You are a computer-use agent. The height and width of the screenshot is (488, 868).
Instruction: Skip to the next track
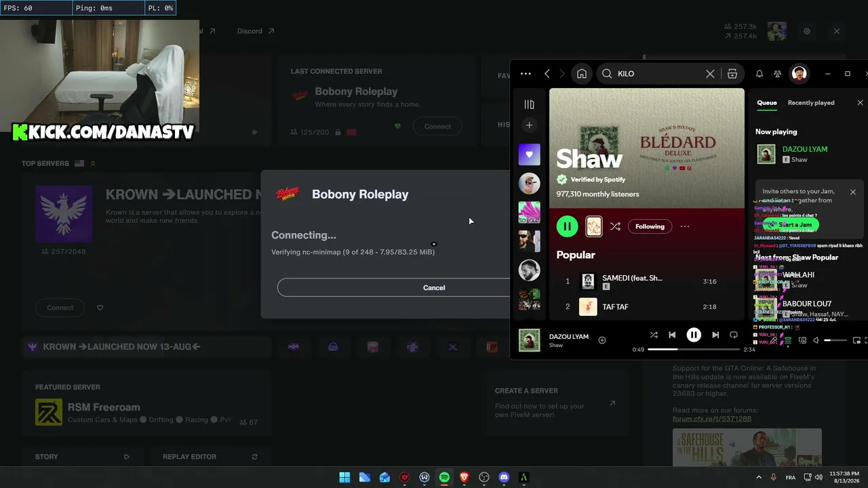pyautogui.click(x=715, y=335)
